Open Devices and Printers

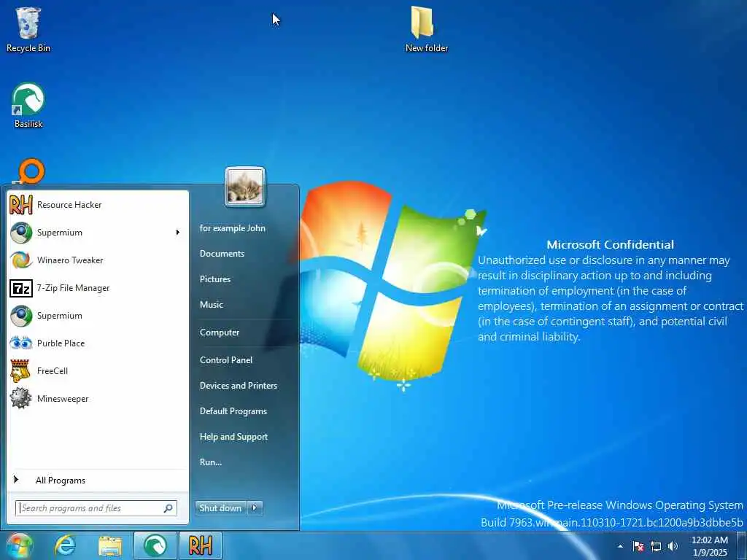click(239, 386)
